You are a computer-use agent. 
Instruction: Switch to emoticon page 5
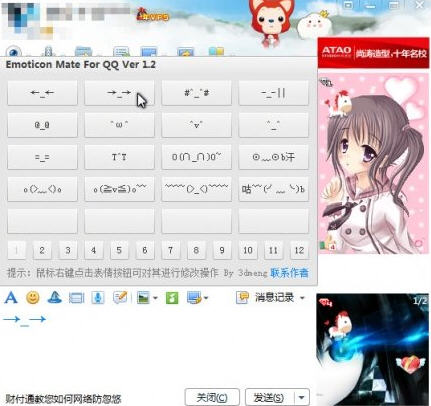tap(119, 250)
